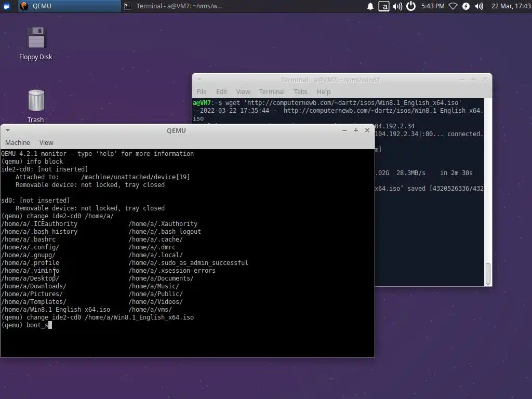Click 'ide2-cd0: [not inserted]' line

(45, 169)
